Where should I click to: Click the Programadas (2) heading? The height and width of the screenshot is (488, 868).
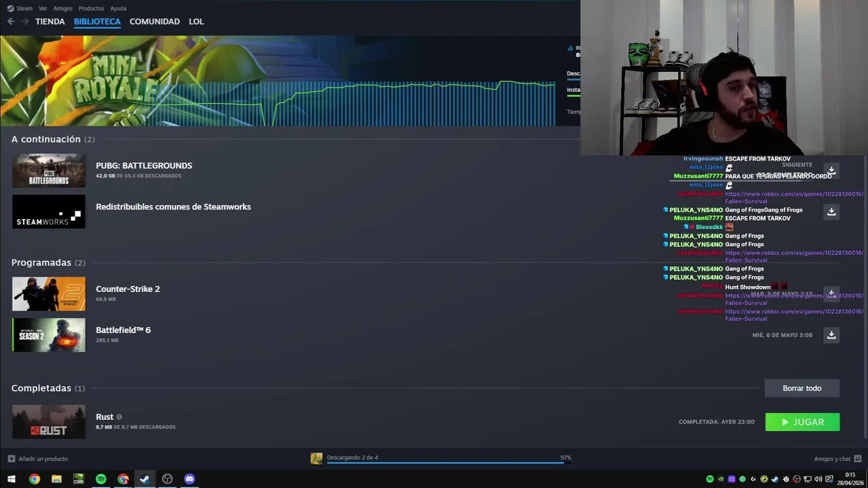tap(48, 262)
